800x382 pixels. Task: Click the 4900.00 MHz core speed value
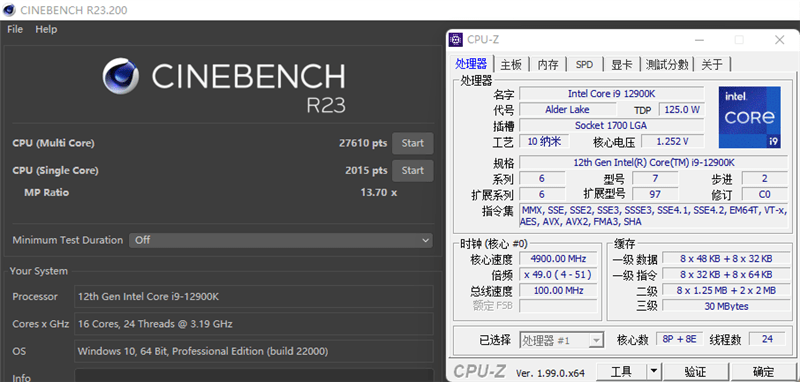558,259
